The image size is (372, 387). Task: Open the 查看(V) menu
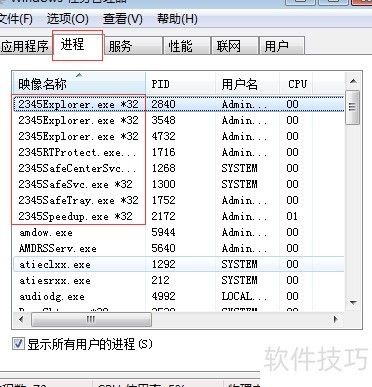click(x=123, y=19)
